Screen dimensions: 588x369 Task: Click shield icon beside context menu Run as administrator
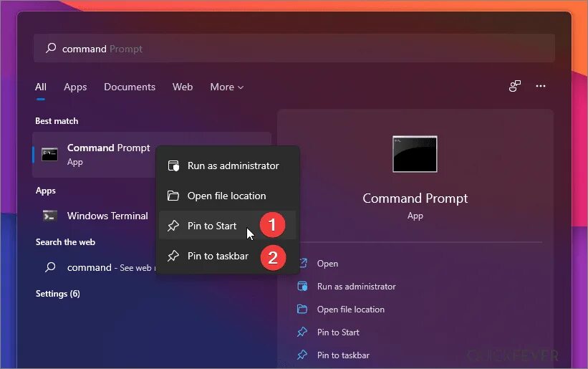click(173, 166)
